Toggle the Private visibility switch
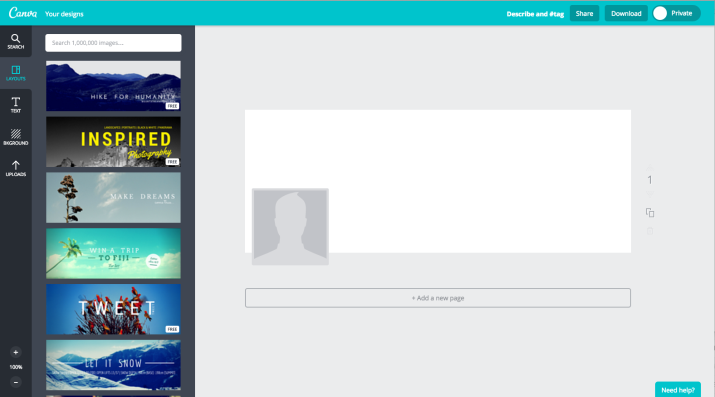The width and height of the screenshot is (715, 397). coord(676,13)
